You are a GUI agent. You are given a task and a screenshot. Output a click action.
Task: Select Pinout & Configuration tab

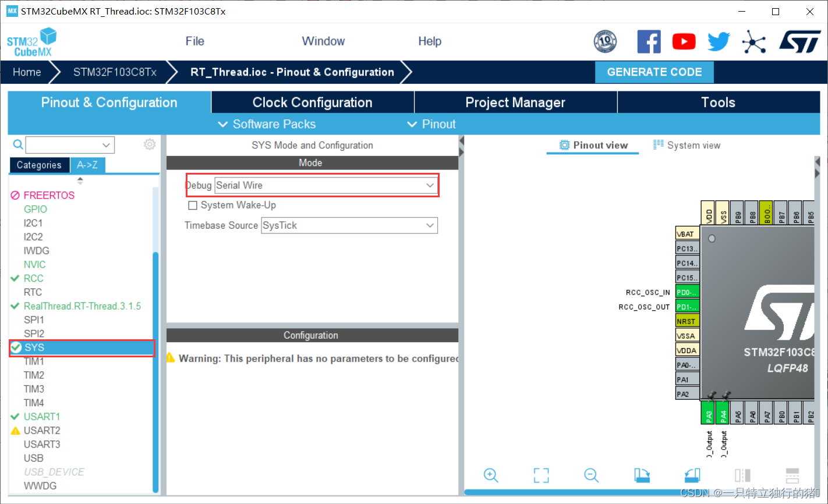click(109, 102)
